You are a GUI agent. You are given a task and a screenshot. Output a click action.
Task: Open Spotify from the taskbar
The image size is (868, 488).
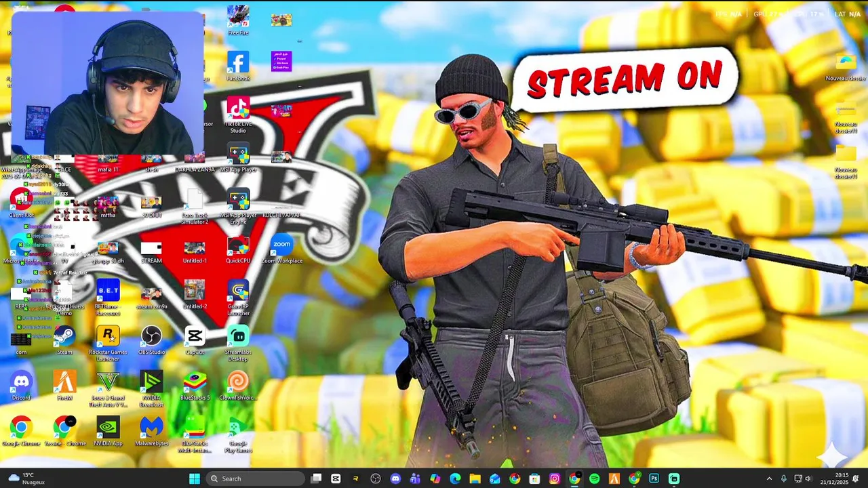594,479
